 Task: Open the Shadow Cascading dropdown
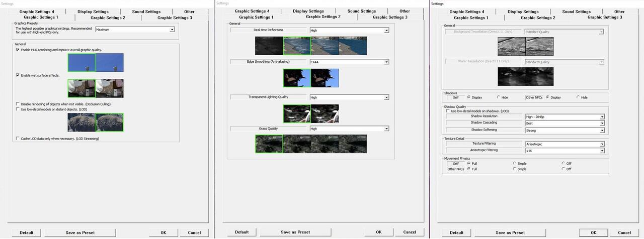coord(565,123)
